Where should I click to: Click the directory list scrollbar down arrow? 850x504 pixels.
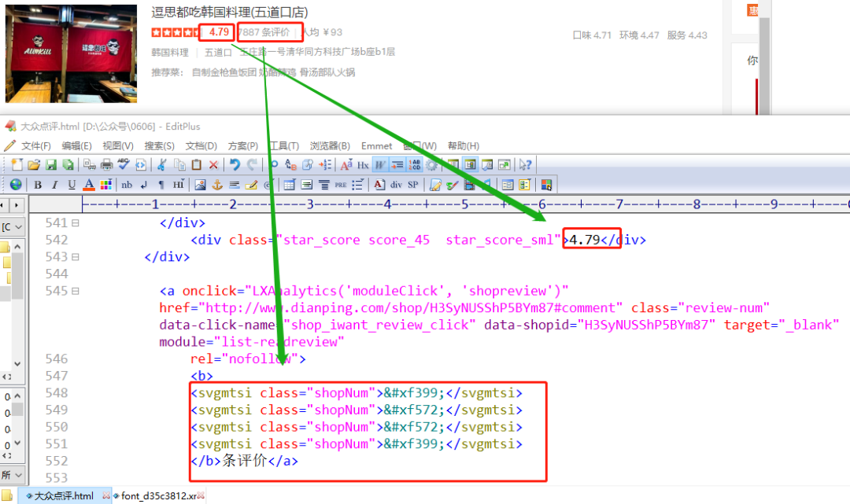pos(17,364)
